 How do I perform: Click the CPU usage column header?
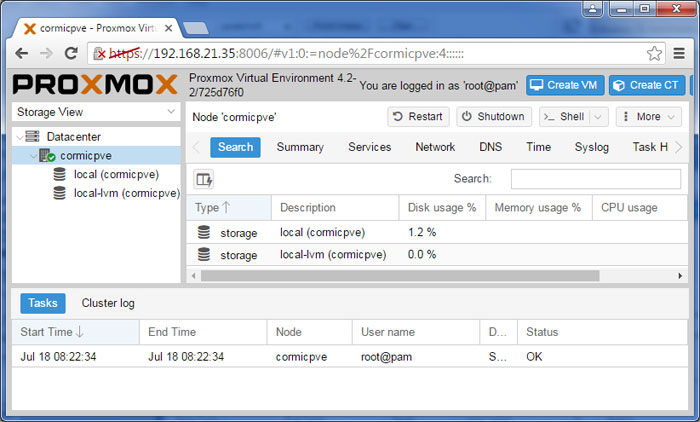639,207
